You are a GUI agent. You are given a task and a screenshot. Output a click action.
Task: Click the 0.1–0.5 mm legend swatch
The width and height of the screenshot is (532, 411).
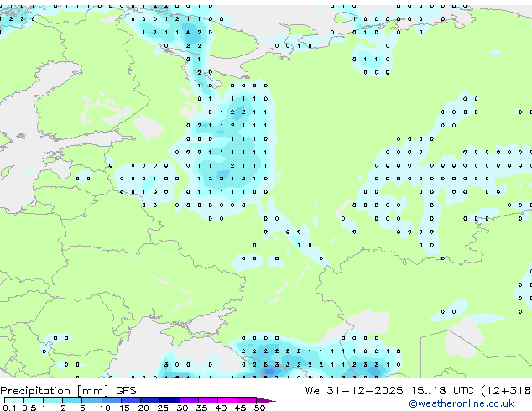tap(14, 400)
